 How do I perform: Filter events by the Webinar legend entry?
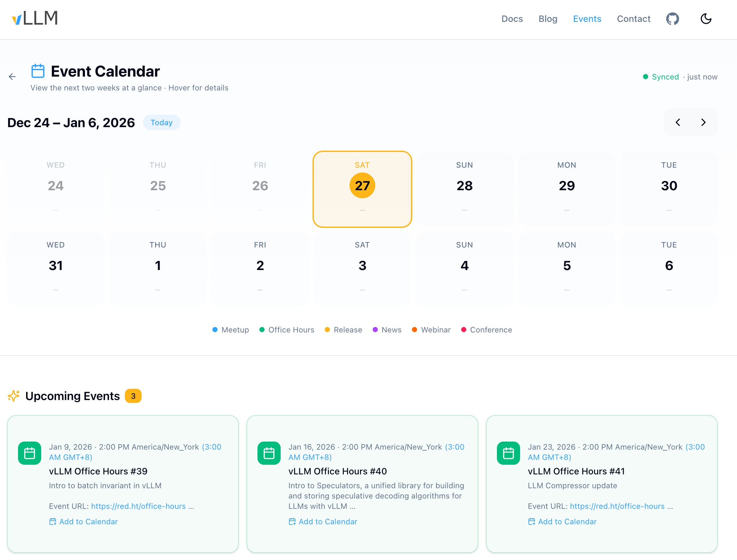click(x=431, y=330)
